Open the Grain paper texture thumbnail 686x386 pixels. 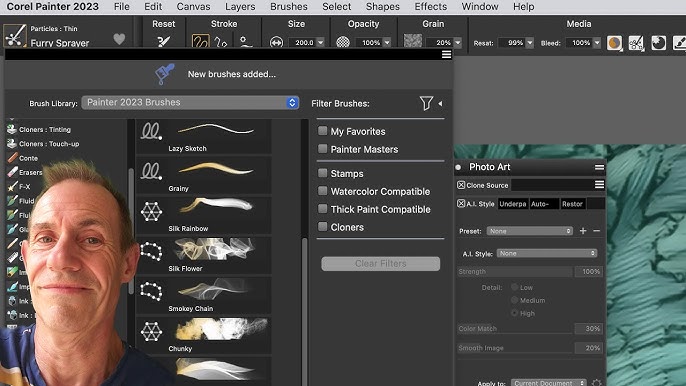pos(413,41)
